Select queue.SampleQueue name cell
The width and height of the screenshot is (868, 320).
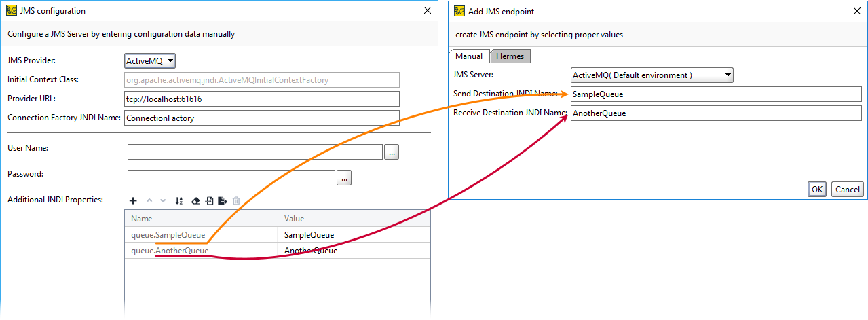202,235
